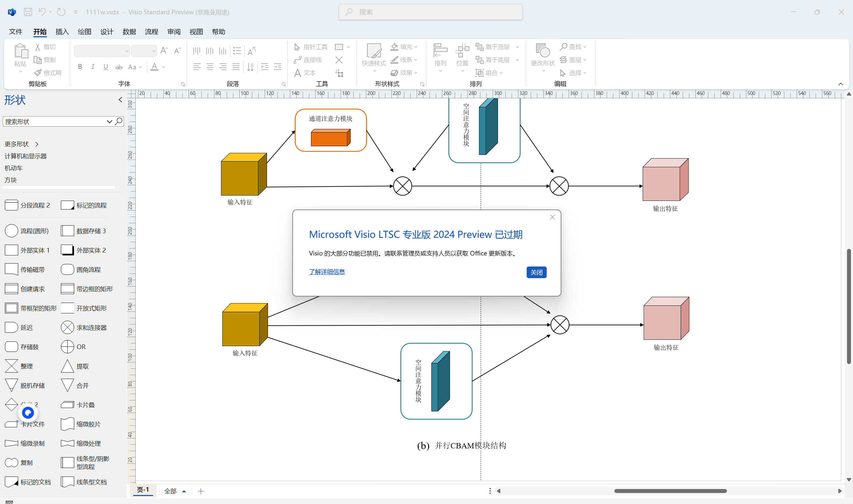Open the 插入 ribbon tab
Viewport: 853px width, 504px height.
click(62, 32)
